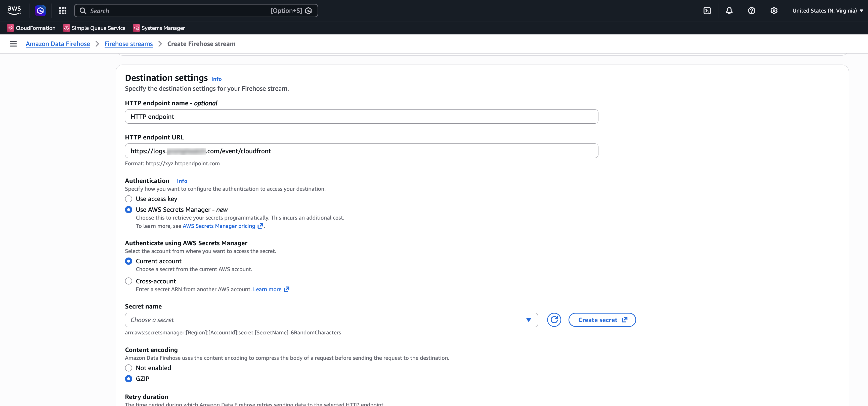This screenshot has width=868, height=406.
Task: Click the Amazon Data Firehose service icon
Action: pyautogui.click(x=40, y=11)
